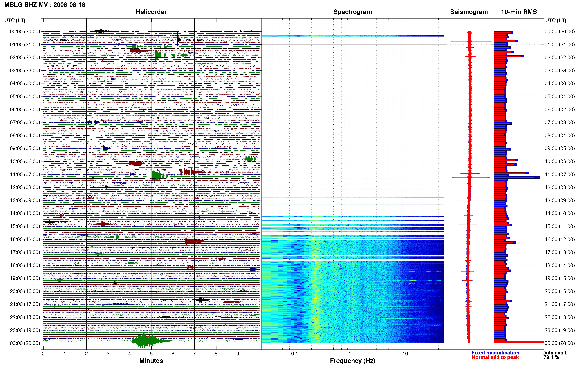Click the '1' frequency tick label
Viewport: 588px width, 368px height.
click(x=350, y=353)
